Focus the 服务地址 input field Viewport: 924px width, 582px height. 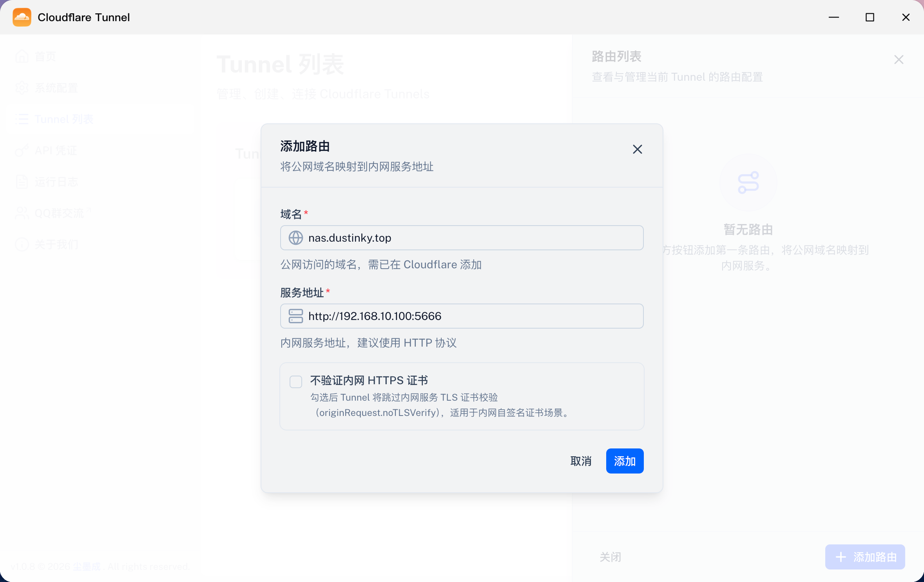pyautogui.click(x=462, y=316)
